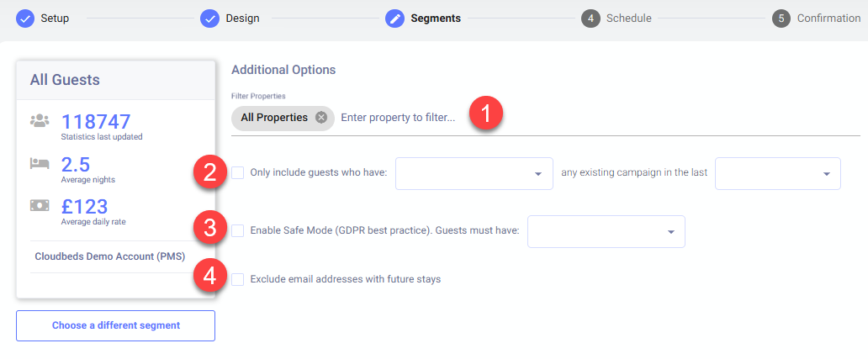This screenshot has width=868, height=359.
Task: Enable Safe Mode GDPR checkbox
Action: click(x=237, y=230)
